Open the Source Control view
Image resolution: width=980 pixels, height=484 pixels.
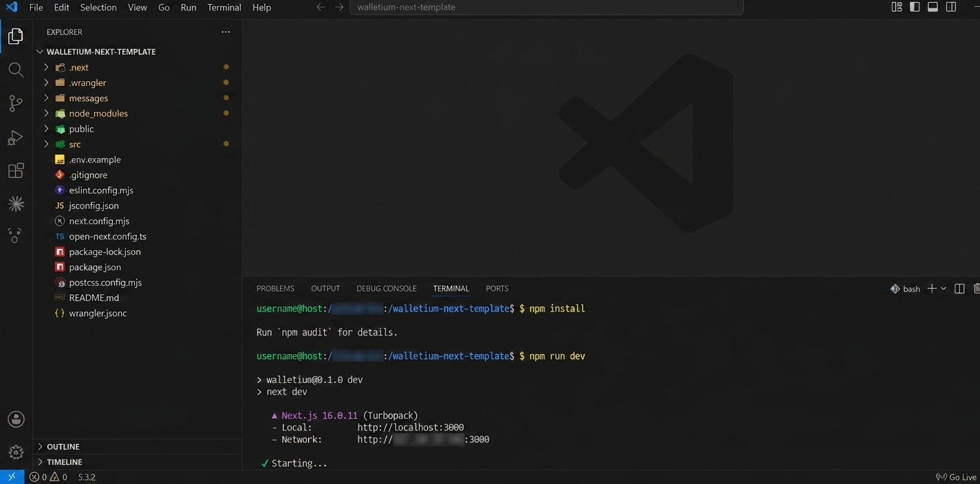coord(16,104)
